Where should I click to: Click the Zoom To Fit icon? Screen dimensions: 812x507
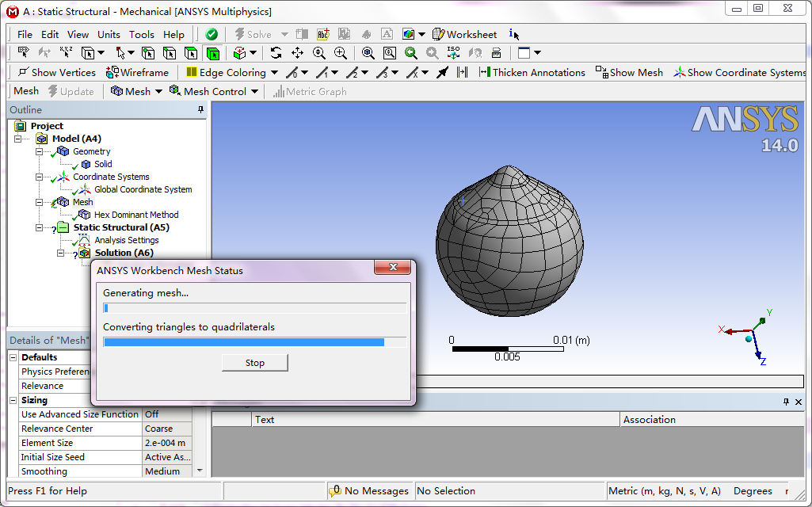pos(368,53)
